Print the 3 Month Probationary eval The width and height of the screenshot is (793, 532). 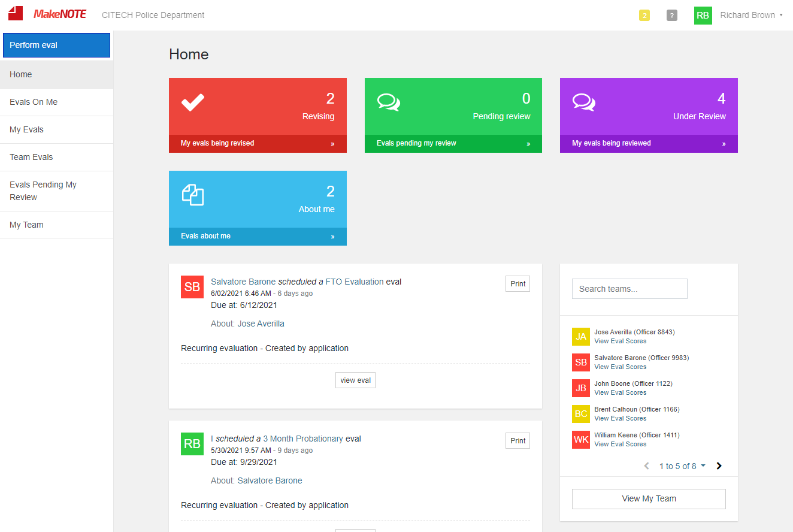518,441
